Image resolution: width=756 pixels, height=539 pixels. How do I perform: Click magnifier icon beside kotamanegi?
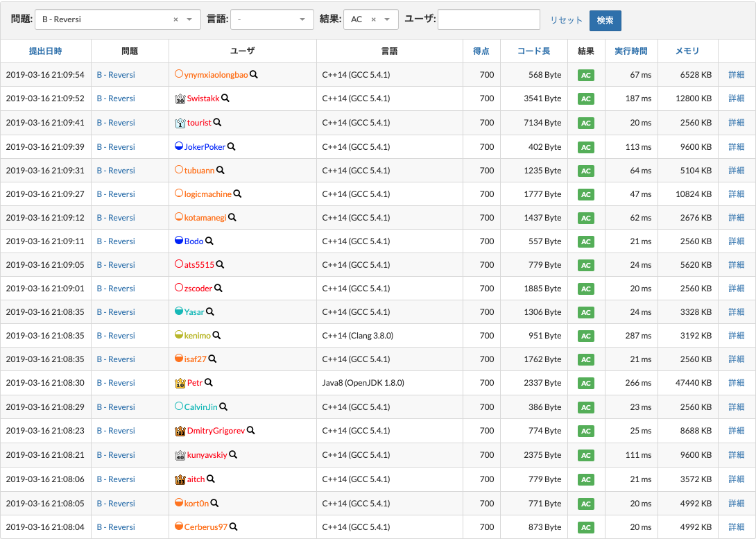[232, 217]
